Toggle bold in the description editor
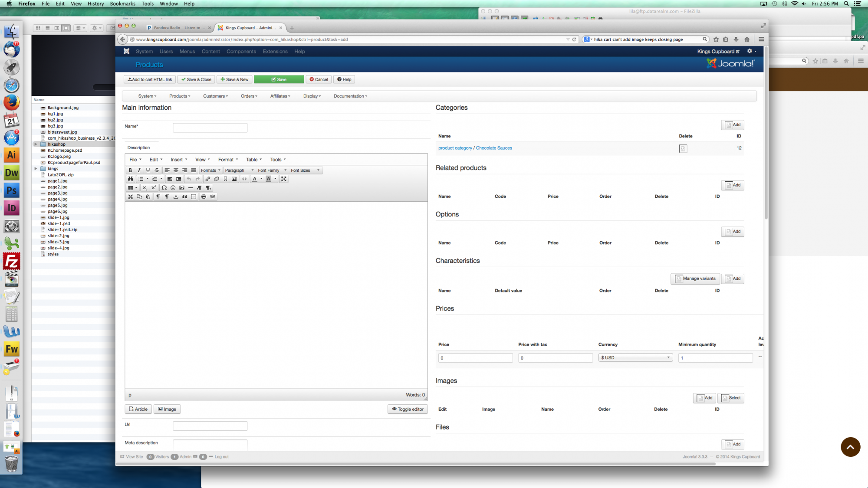The width and height of the screenshot is (868, 488). tap(130, 170)
